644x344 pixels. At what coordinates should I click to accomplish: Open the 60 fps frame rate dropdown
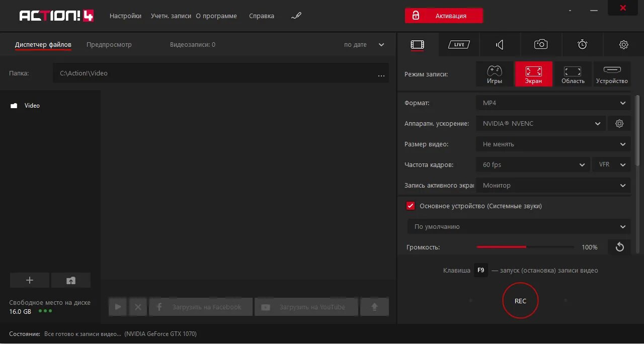point(533,164)
